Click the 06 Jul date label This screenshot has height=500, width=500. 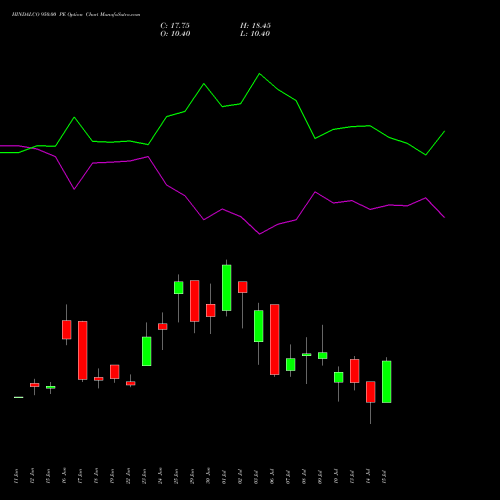273,477
